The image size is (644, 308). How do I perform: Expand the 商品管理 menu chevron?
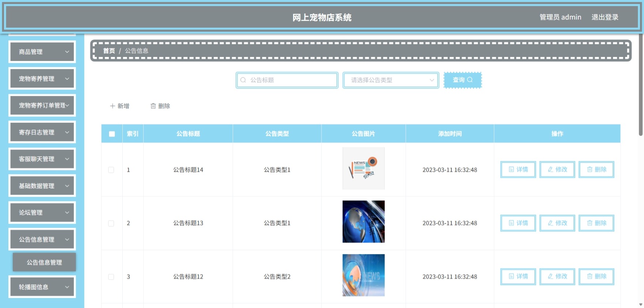tap(67, 52)
